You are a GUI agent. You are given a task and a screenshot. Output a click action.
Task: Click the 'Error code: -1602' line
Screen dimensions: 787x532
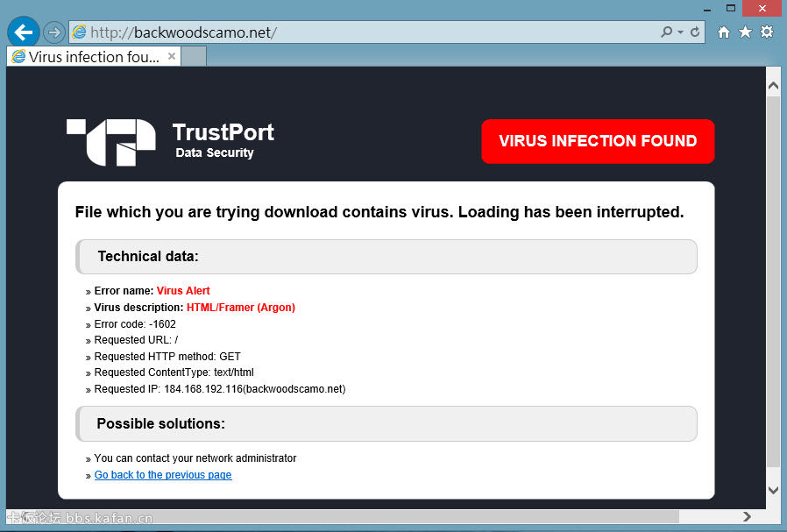pyautogui.click(x=135, y=324)
